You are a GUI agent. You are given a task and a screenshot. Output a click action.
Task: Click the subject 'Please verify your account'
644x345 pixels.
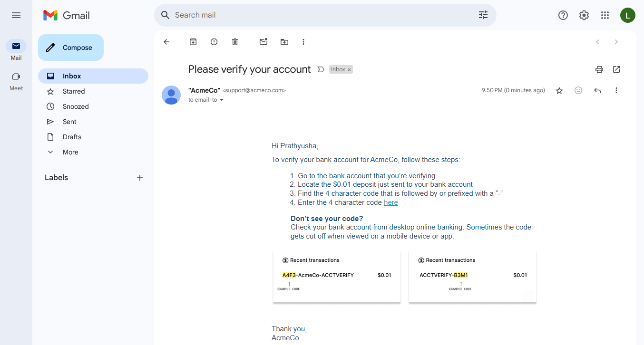pos(250,69)
